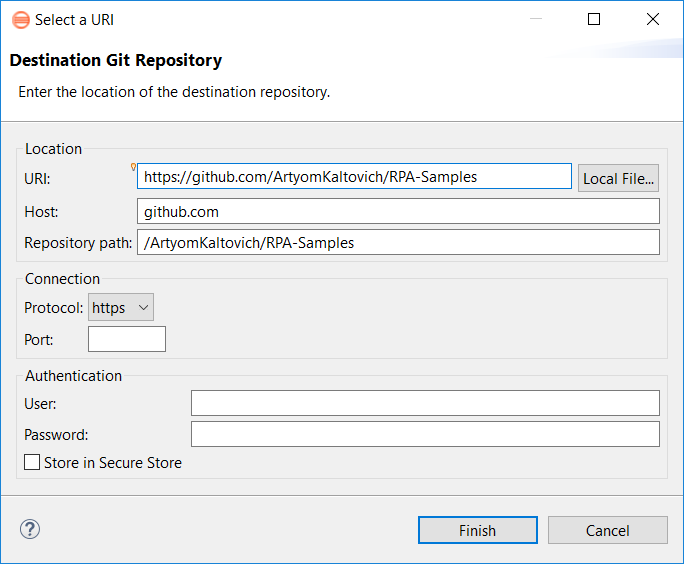Viewport: 684px width, 564px height.
Task: Enable Store in Secure Store checkbox
Action: [32, 462]
